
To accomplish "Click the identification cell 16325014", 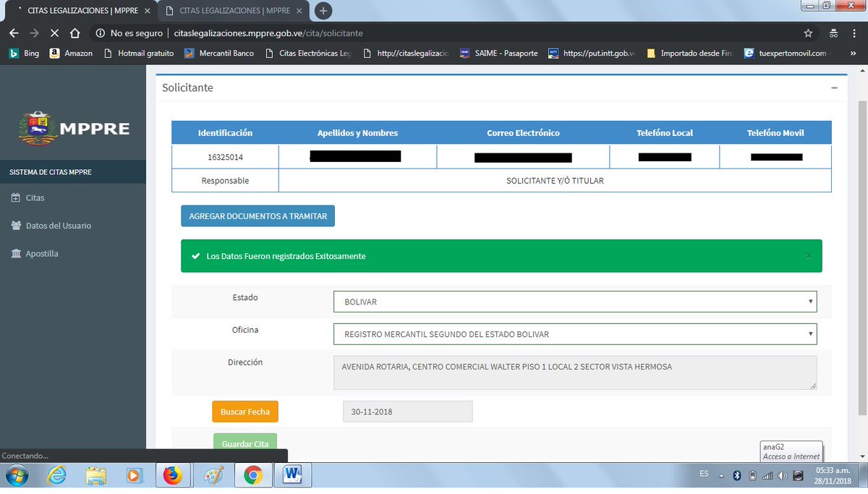I will [x=225, y=156].
